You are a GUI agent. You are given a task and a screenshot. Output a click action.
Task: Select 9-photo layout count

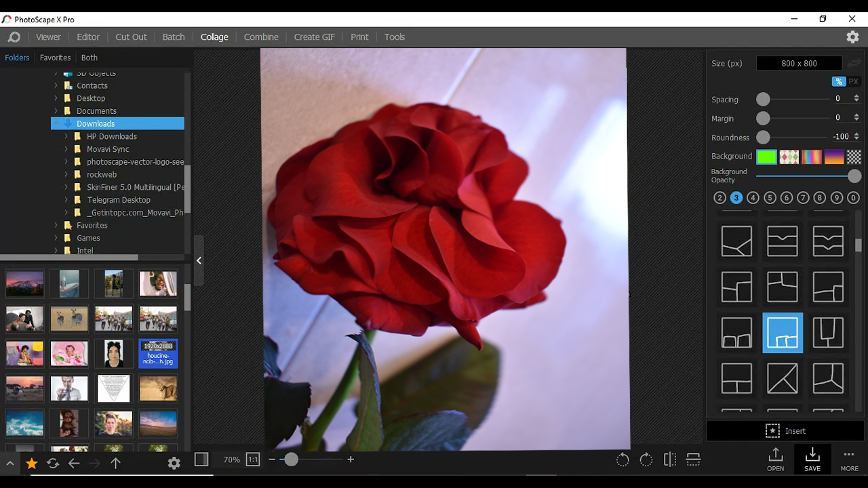[x=837, y=198]
